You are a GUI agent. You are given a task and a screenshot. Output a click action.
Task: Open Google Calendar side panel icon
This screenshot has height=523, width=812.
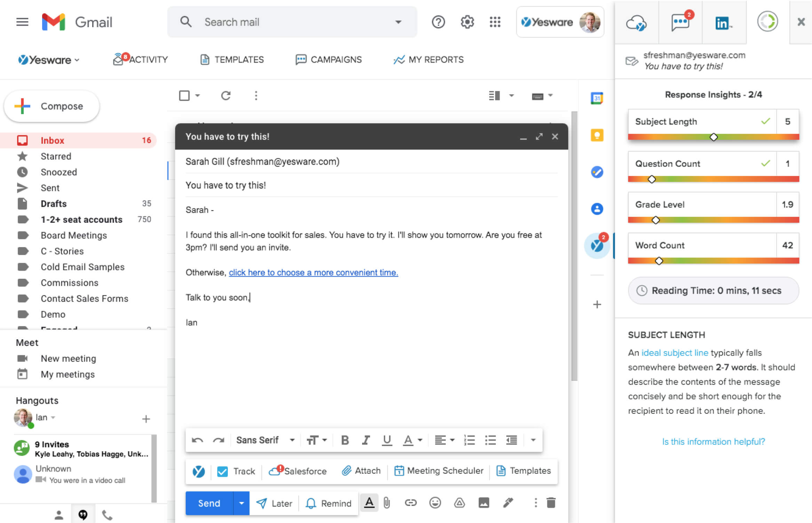(x=597, y=98)
